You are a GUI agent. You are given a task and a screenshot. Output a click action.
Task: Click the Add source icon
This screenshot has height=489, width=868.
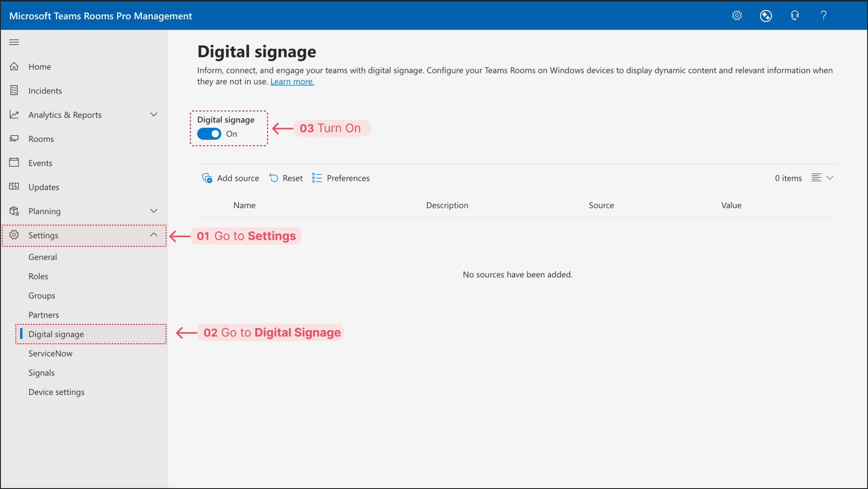tap(207, 178)
